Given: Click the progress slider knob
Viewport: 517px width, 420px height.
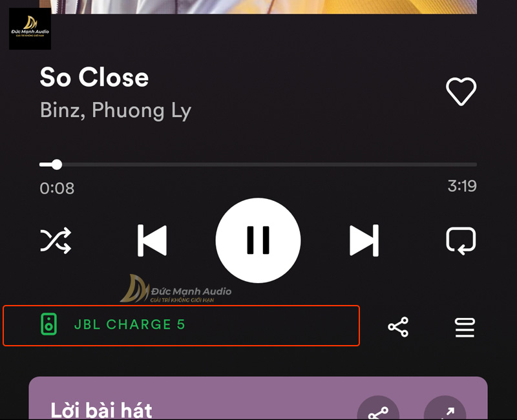Looking at the screenshot, I should 57,164.
